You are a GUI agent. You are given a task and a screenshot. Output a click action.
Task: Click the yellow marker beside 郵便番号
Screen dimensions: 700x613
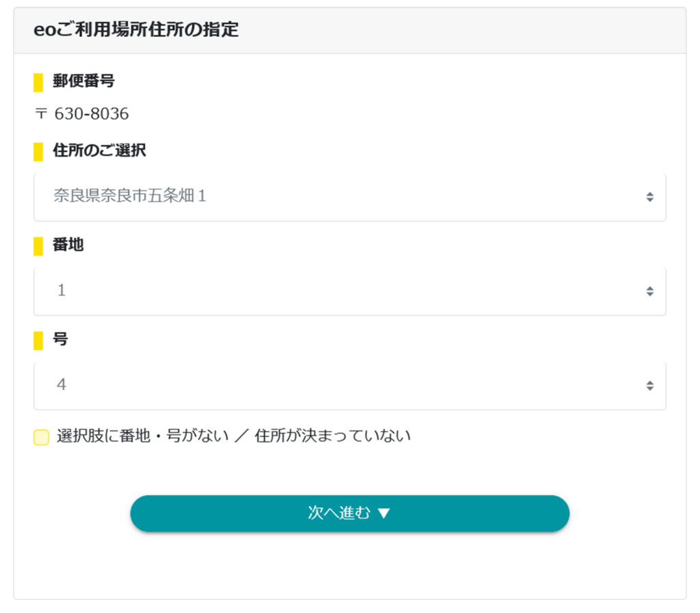click(38, 81)
